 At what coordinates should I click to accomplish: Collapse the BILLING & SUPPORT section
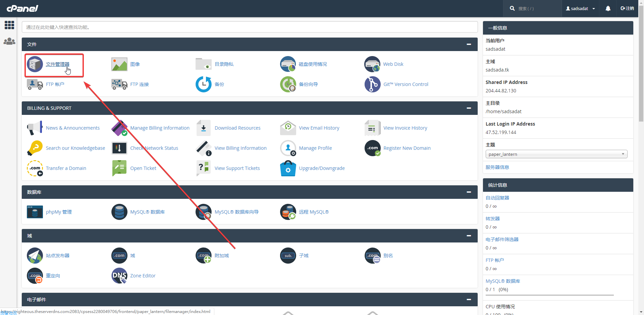coord(469,108)
